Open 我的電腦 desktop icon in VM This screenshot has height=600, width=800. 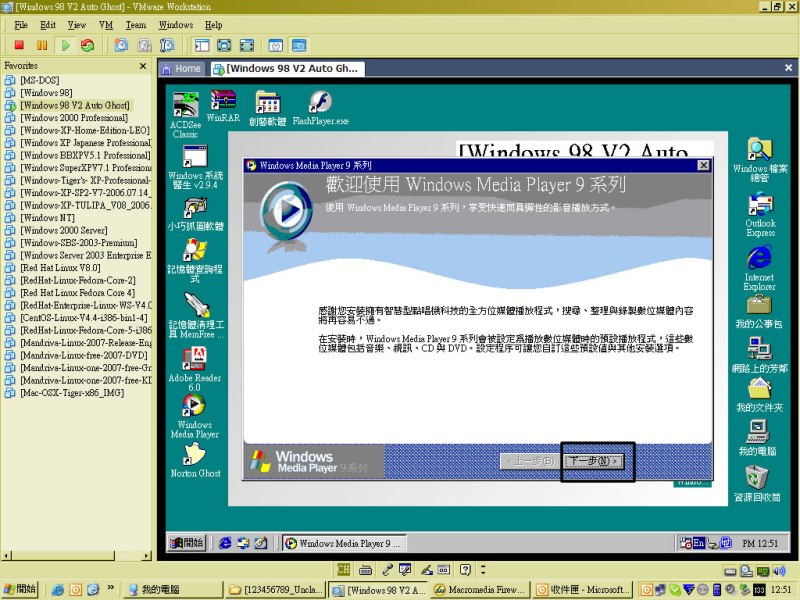[x=758, y=437]
